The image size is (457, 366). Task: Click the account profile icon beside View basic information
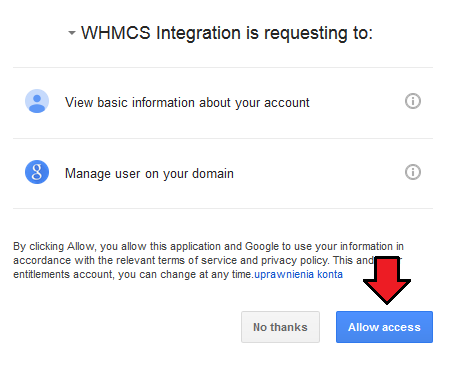click(37, 101)
